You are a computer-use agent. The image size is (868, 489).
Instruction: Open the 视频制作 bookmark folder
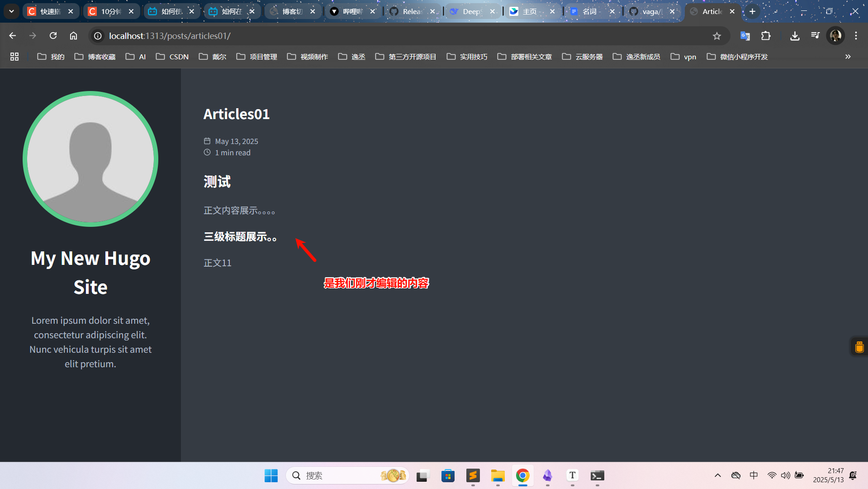click(308, 57)
